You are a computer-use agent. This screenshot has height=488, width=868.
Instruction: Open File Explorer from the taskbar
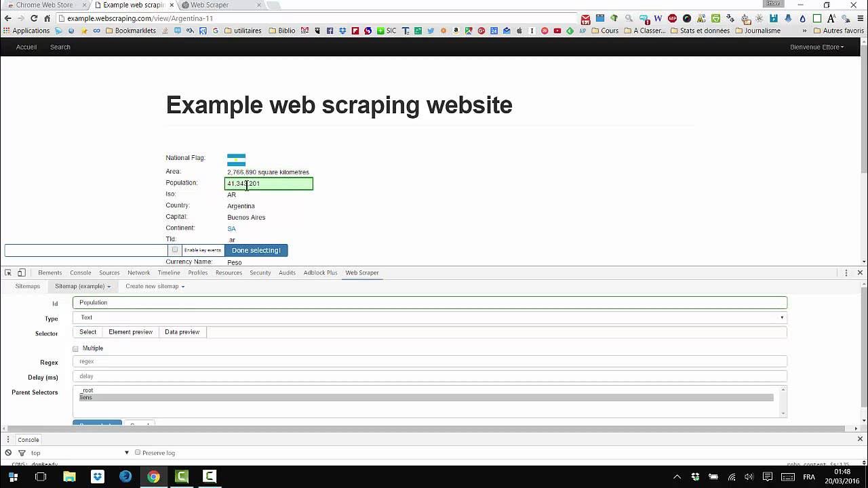coord(69,476)
